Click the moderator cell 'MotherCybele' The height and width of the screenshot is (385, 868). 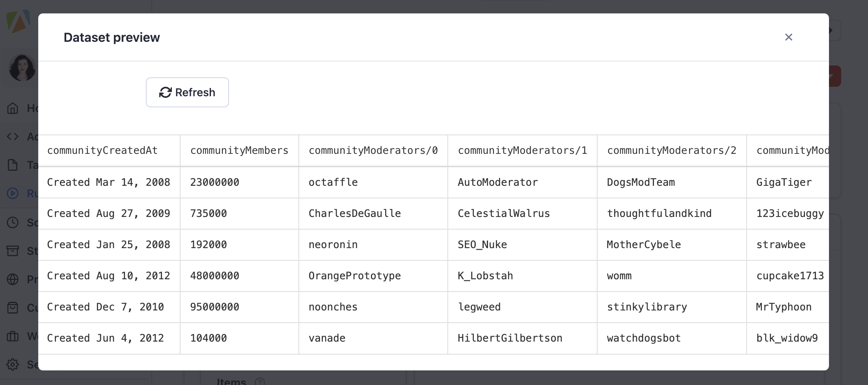672,245
